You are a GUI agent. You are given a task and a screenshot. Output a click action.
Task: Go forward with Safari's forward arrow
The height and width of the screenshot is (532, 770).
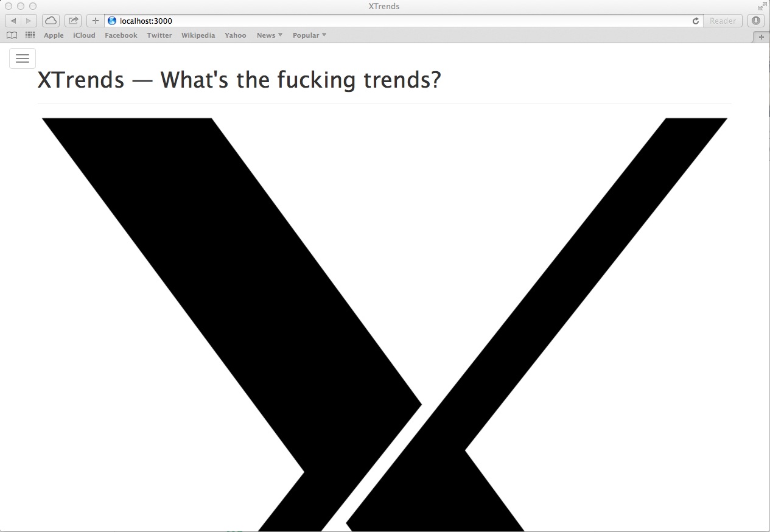pyautogui.click(x=29, y=21)
